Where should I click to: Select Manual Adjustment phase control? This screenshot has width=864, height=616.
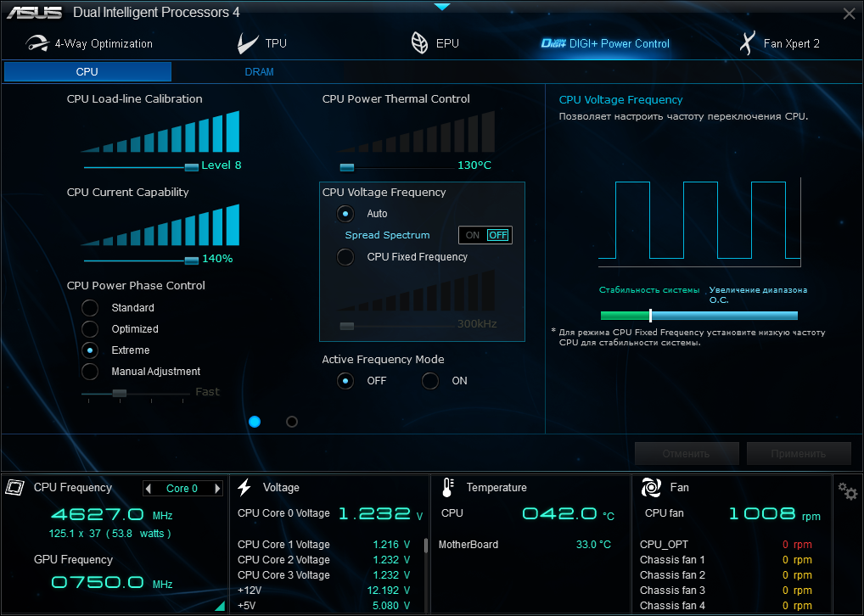point(90,372)
